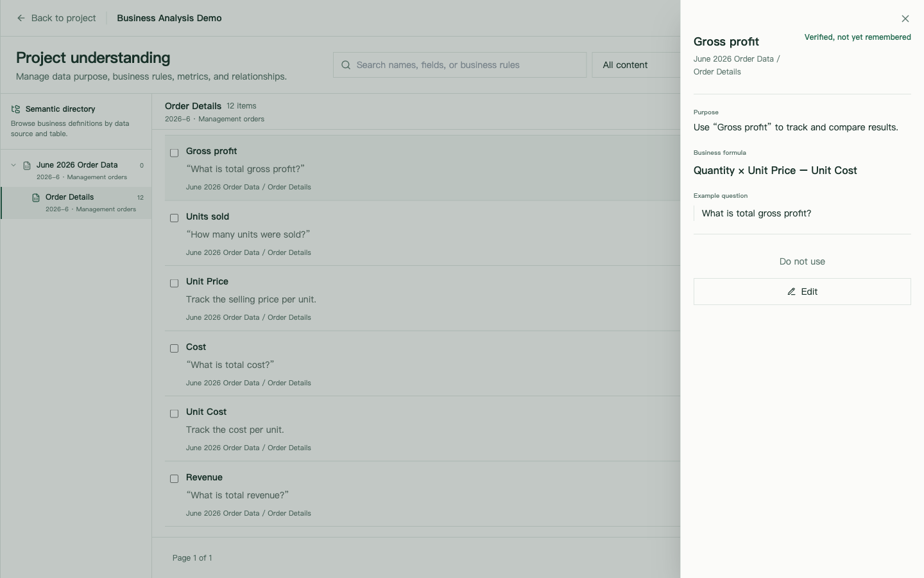Select the Revenue item checkbox
The image size is (924, 578).
(x=174, y=479)
